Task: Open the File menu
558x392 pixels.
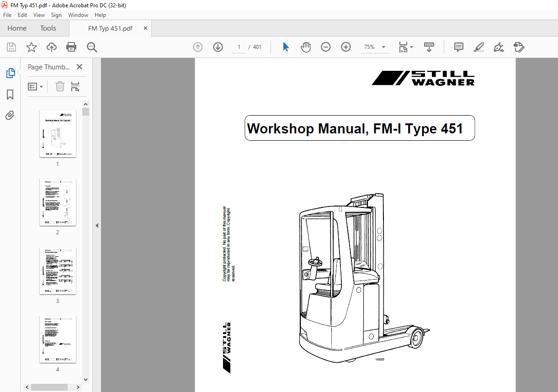Action: tap(7, 15)
